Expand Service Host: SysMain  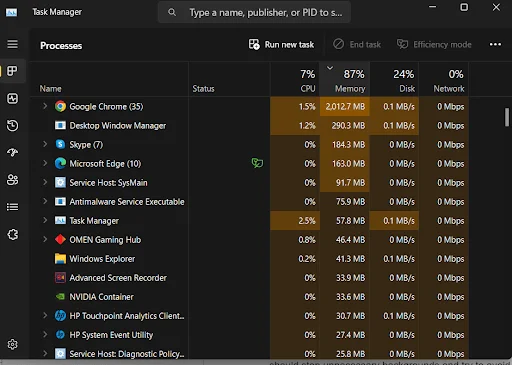45,182
